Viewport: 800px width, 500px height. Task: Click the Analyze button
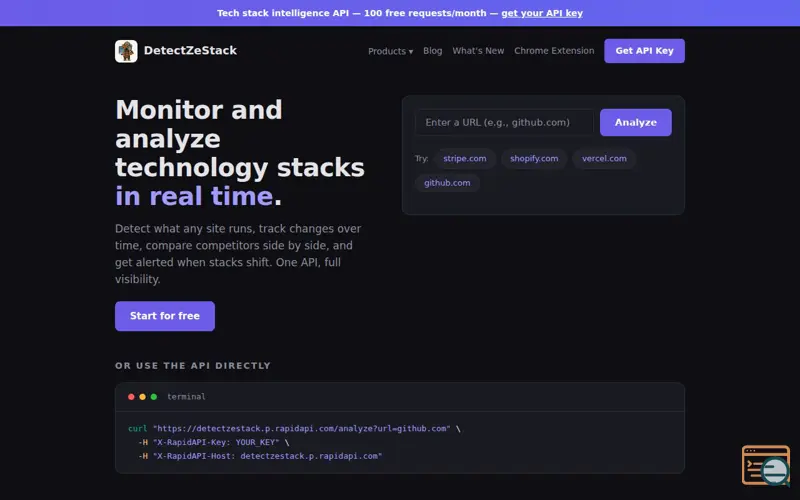636,122
